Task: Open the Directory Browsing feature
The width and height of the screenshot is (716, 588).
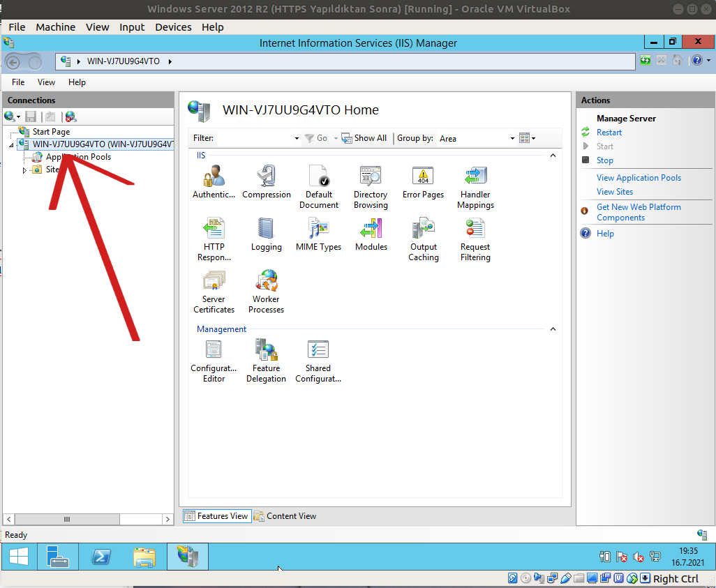Action: (371, 187)
